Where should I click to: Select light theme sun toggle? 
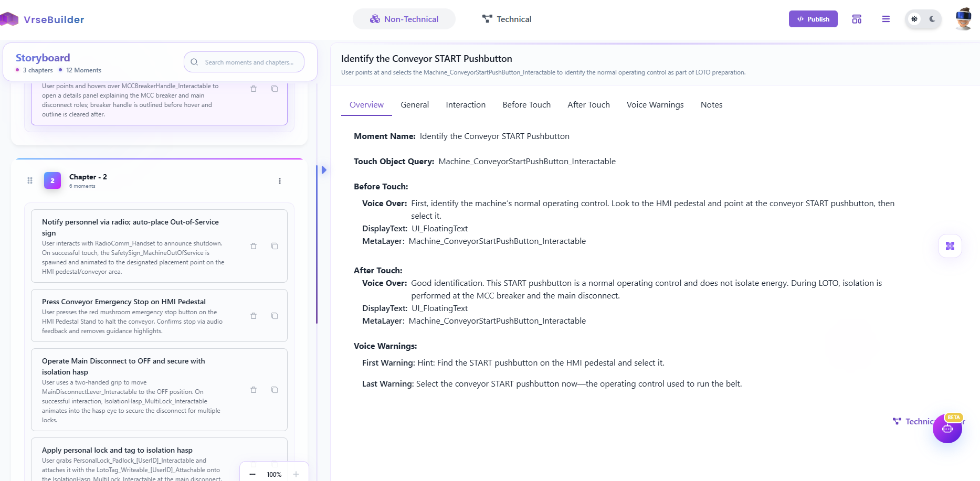tap(914, 19)
